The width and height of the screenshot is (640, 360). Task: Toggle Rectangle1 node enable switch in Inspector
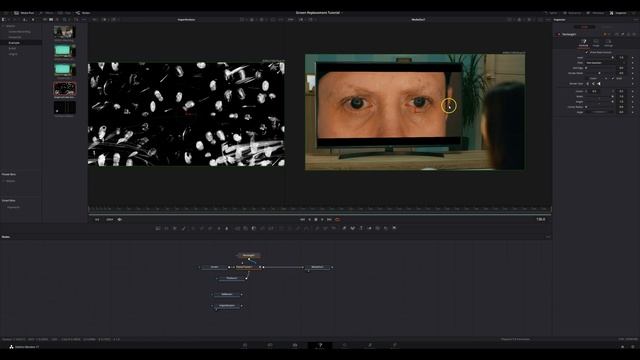(x=559, y=34)
